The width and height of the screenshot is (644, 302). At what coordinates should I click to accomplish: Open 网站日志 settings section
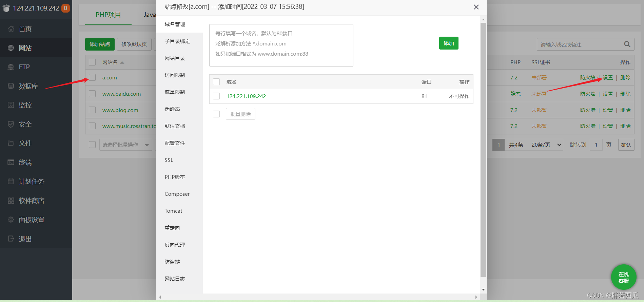[x=179, y=279]
